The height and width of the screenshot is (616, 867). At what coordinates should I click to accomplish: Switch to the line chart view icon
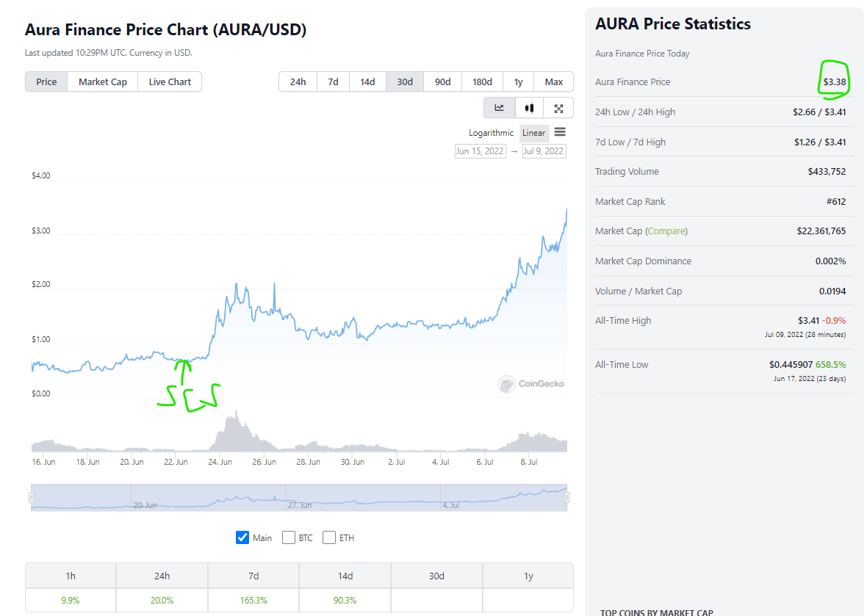click(x=500, y=108)
